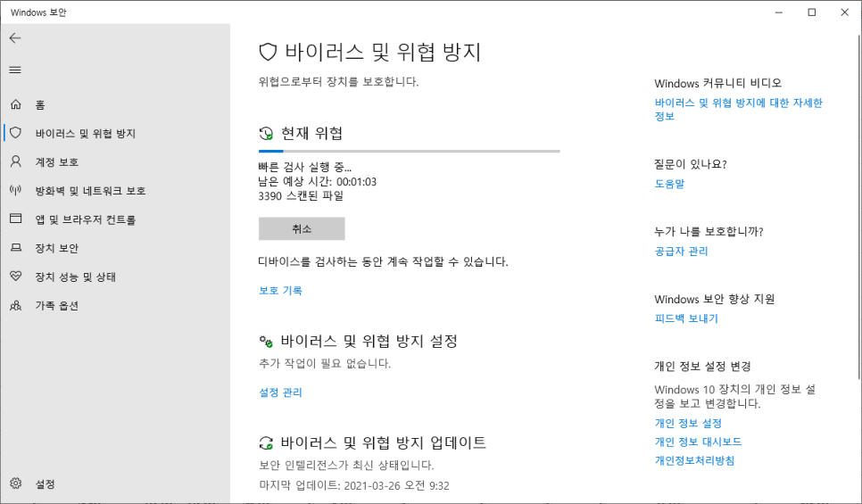Click the 현재 위협 heading

pos(311,134)
